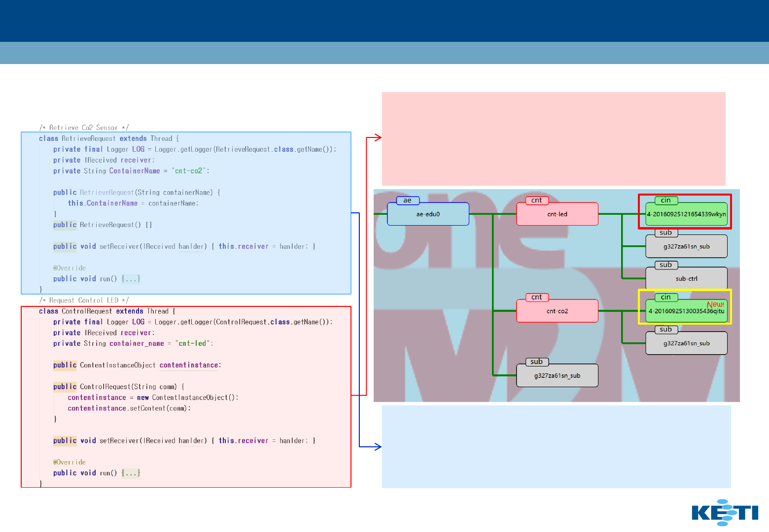The image size is (769, 532).
Task: Click the "cnt-co2" string literal in code
Action: click(x=189, y=171)
